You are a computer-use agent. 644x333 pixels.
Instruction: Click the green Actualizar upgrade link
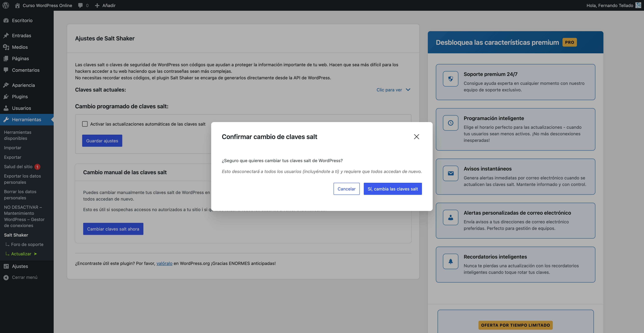21,254
